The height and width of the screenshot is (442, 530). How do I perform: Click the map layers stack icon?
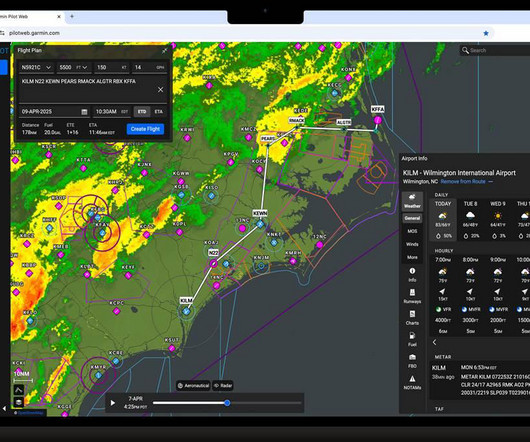coord(19,402)
